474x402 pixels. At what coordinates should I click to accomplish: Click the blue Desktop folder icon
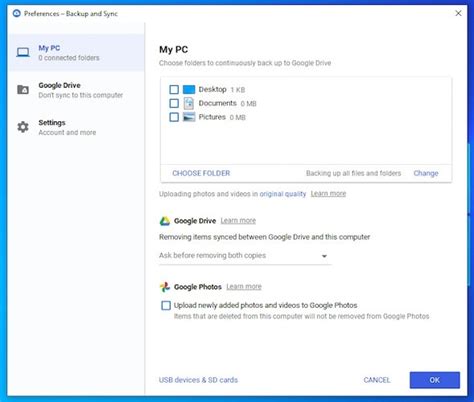click(x=189, y=89)
